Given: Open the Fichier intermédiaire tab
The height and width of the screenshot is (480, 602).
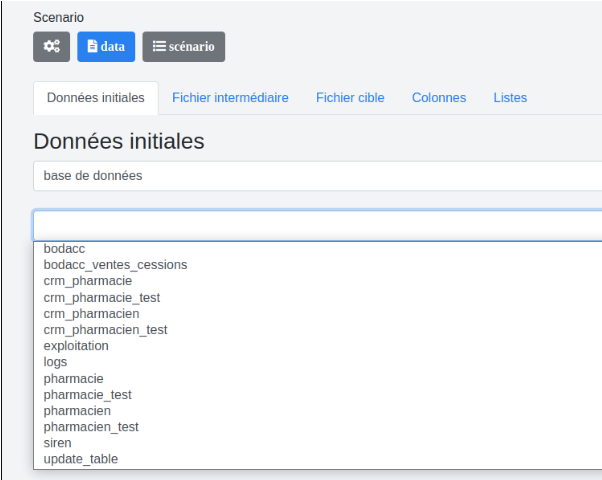Looking at the screenshot, I should 230,98.
